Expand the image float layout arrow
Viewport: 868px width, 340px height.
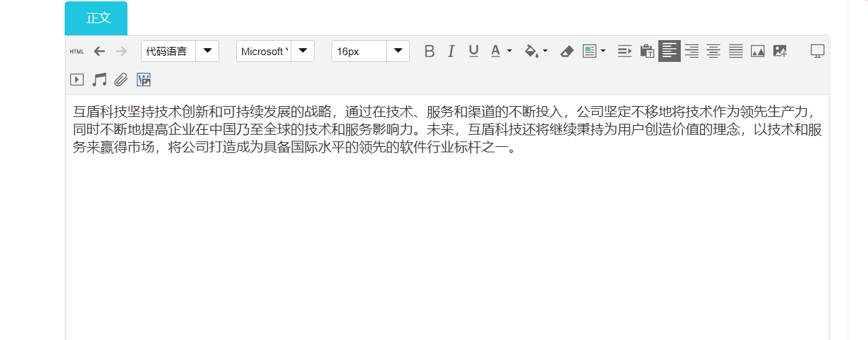coord(603,51)
